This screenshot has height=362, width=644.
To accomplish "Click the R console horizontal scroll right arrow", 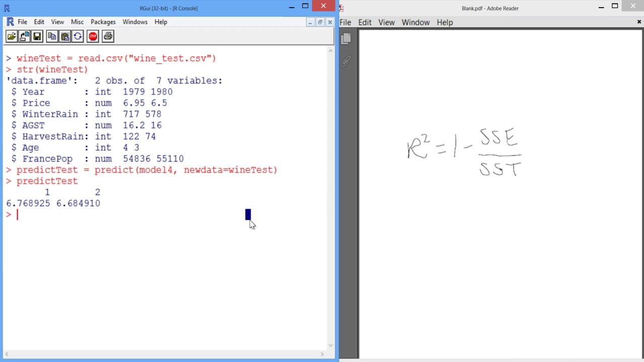I will [x=322, y=354].
